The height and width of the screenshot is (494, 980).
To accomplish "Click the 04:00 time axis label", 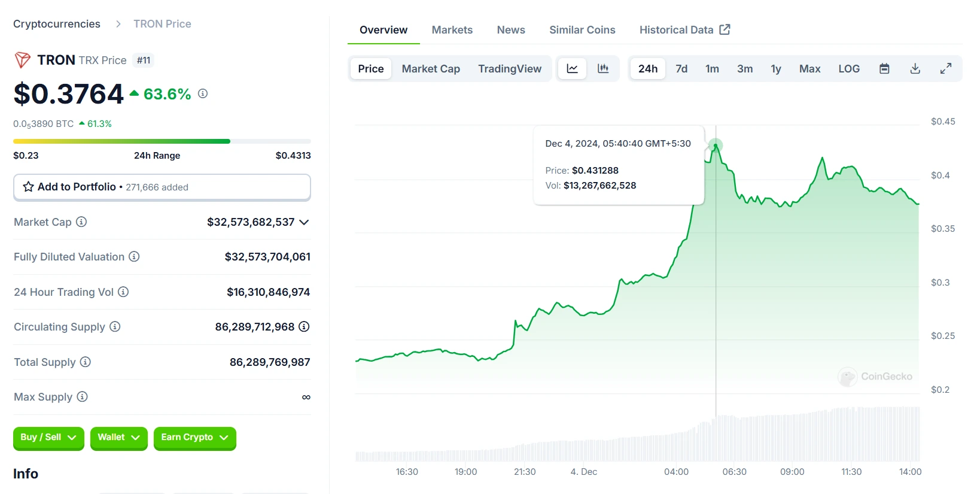I will 676,472.
